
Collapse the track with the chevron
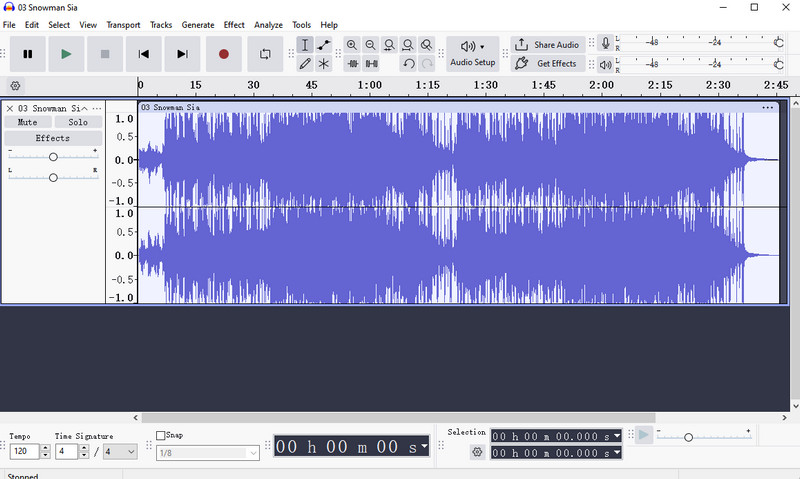pyautogui.click(x=85, y=109)
